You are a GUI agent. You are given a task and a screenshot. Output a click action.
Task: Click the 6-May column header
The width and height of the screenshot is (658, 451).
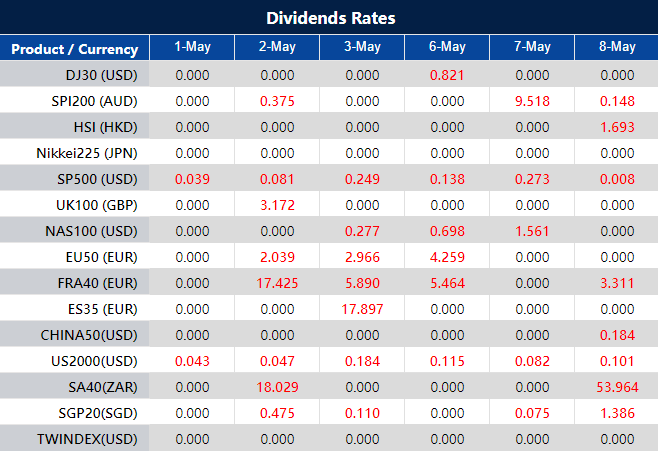[447, 48]
